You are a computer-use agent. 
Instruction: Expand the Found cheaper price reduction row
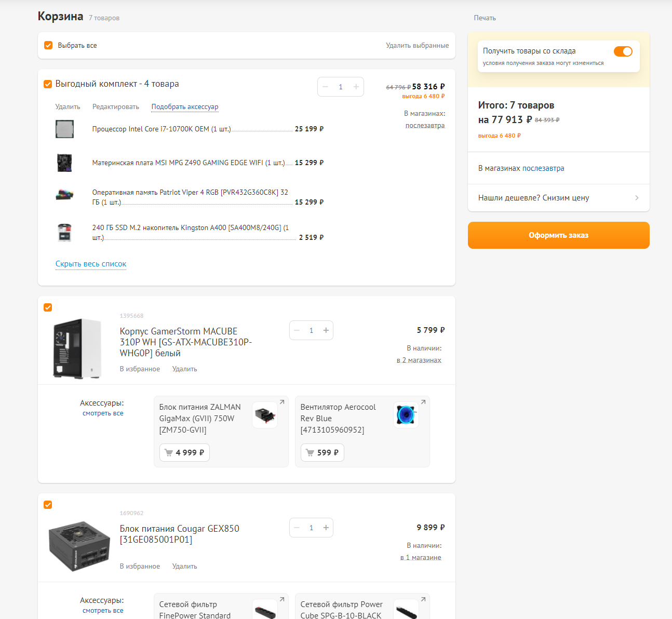(x=559, y=198)
